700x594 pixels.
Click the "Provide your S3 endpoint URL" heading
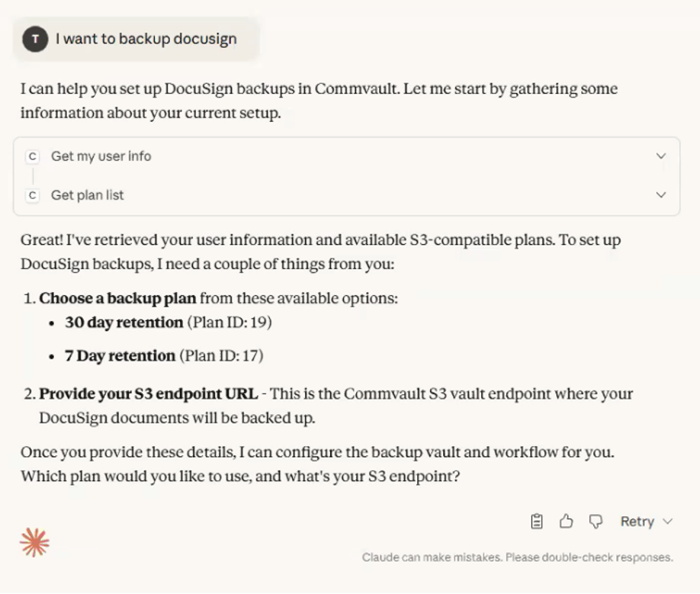click(148, 394)
